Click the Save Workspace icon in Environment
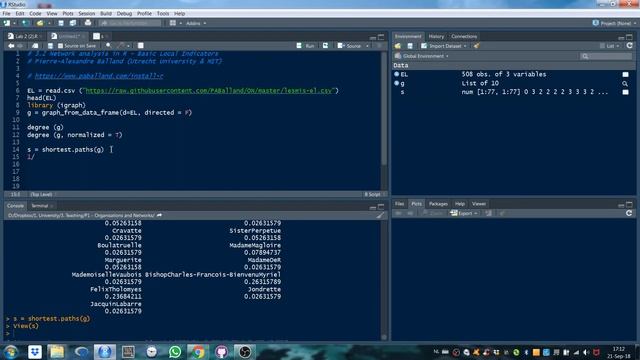The image size is (640, 360). tap(410, 46)
